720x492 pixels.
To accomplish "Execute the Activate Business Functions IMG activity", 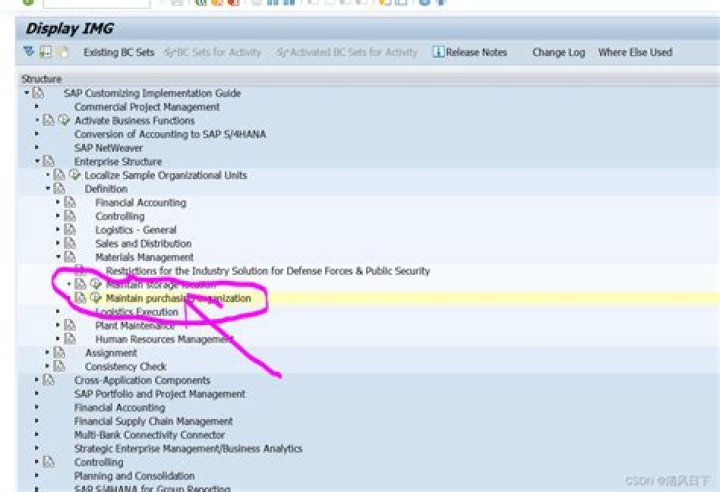I will click(x=64, y=120).
